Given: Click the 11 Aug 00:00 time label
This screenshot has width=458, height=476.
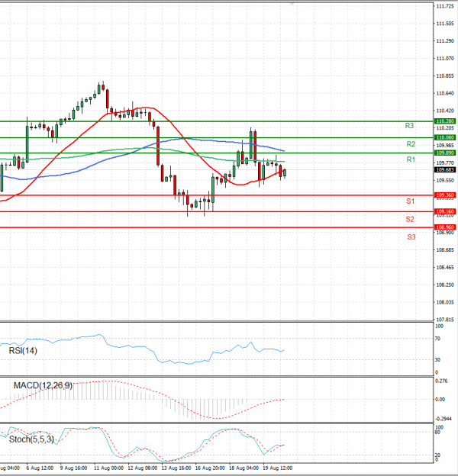Looking at the screenshot, I should (108, 468).
